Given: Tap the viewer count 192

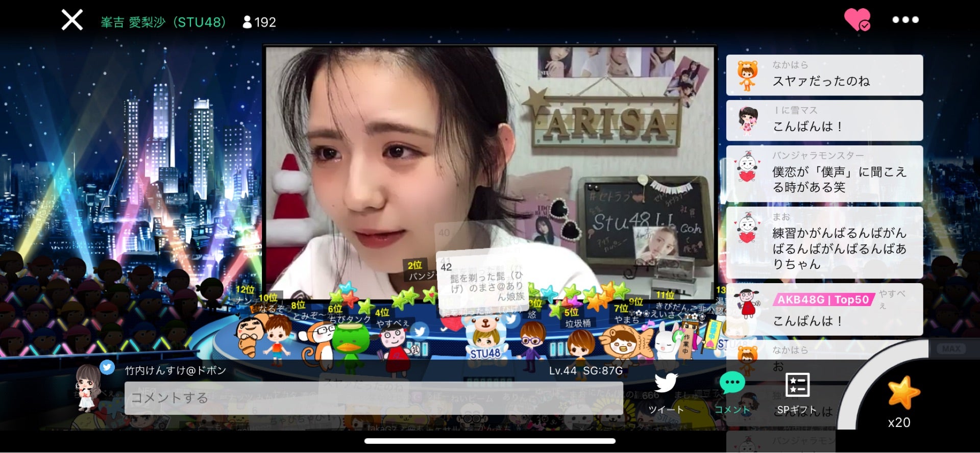Looking at the screenshot, I should pyautogui.click(x=259, y=22).
